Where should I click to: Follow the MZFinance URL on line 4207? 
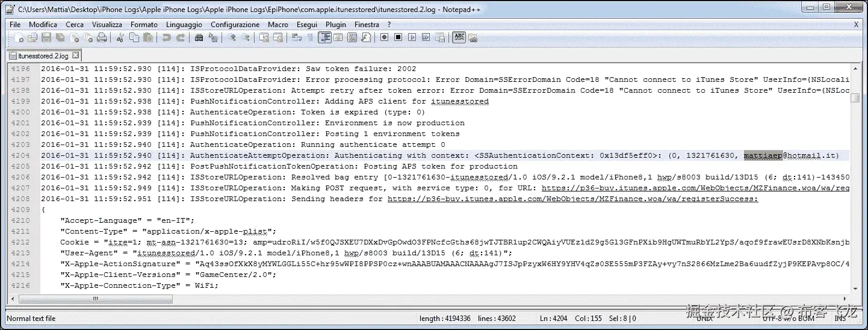coord(695,188)
